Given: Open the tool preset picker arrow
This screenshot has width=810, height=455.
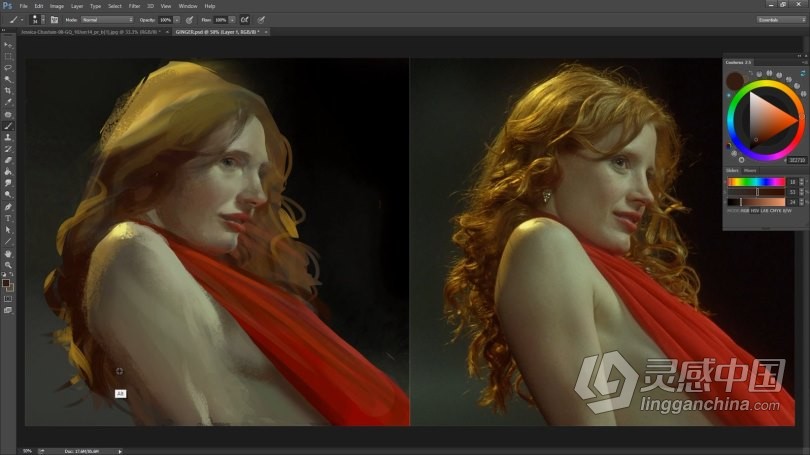Looking at the screenshot, I should [22, 20].
